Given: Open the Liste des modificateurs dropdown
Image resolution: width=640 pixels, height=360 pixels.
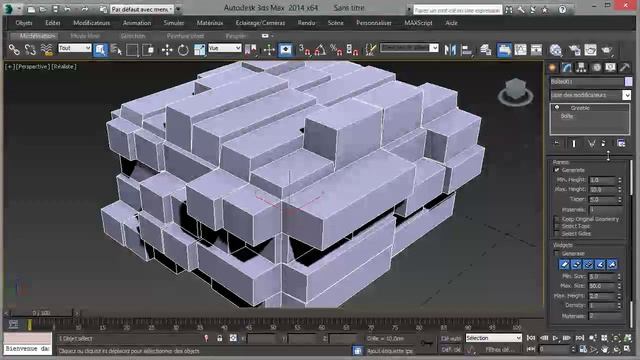Looking at the screenshot, I should [x=627, y=95].
